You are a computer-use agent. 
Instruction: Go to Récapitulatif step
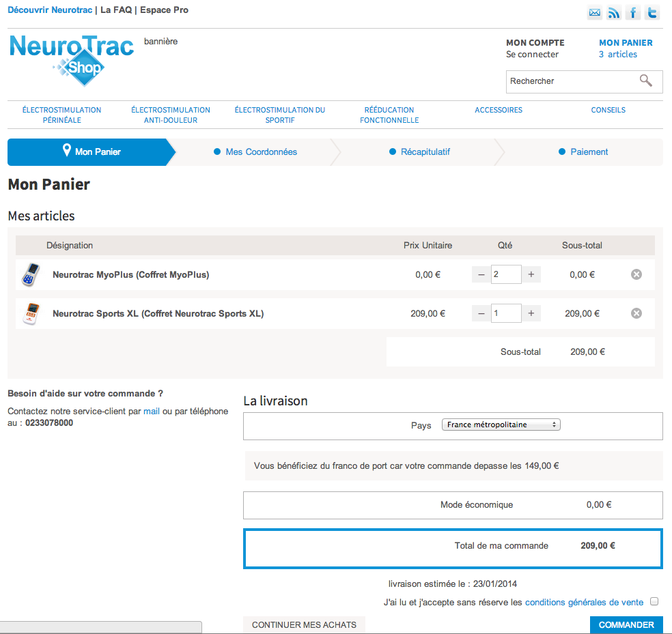point(419,152)
